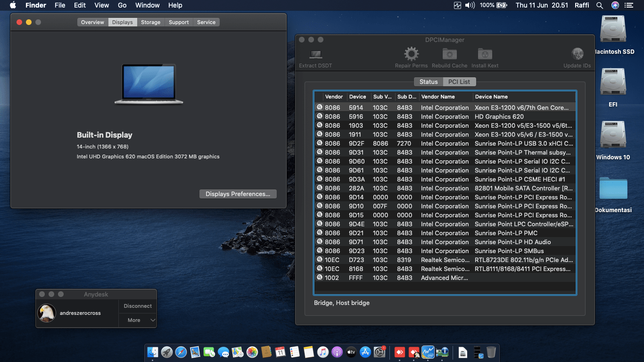Image resolution: width=644 pixels, height=362 pixels.
Task: Click lookup icon on HD Graphics 620 row
Action: [x=319, y=116]
